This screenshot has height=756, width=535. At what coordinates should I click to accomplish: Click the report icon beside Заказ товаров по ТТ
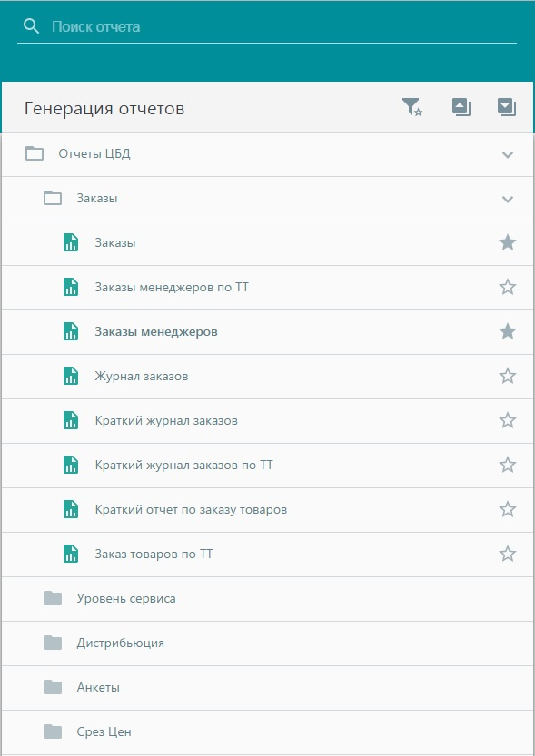click(71, 554)
